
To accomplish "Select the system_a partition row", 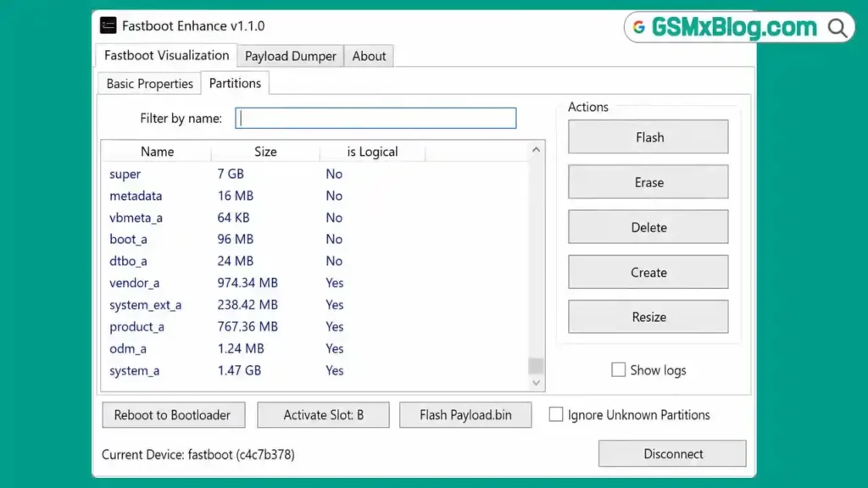I will click(x=315, y=370).
